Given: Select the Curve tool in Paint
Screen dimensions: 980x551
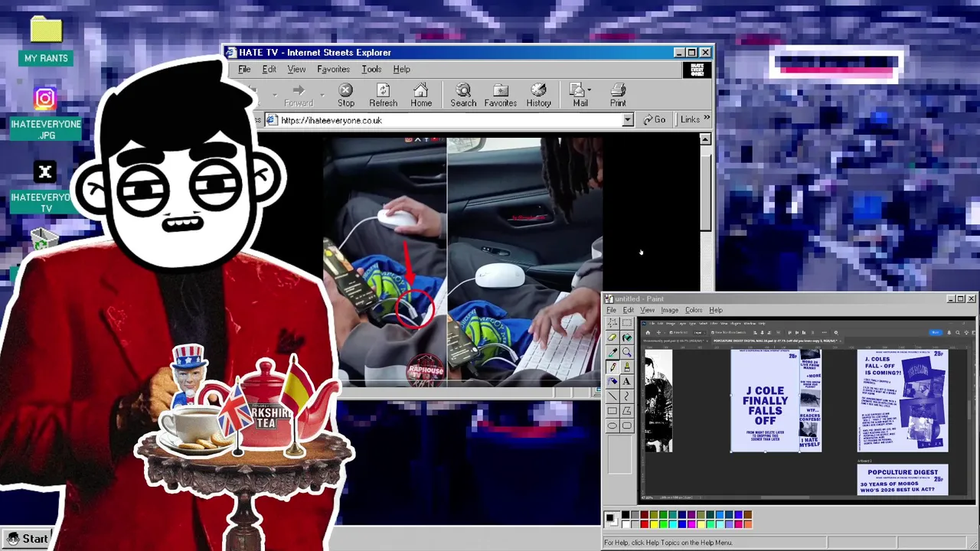Looking at the screenshot, I should point(626,396).
